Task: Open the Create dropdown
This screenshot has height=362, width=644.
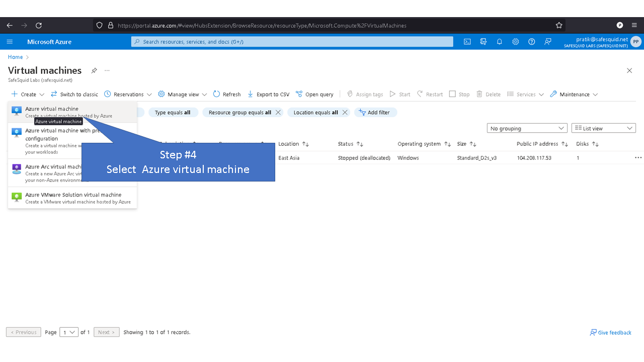Action: [x=28, y=94]
